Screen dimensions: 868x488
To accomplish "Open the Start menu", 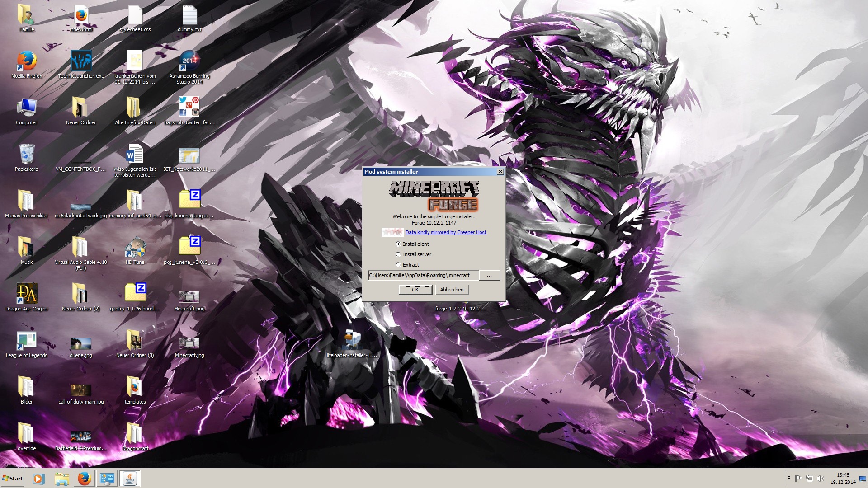I will point(13,479).
